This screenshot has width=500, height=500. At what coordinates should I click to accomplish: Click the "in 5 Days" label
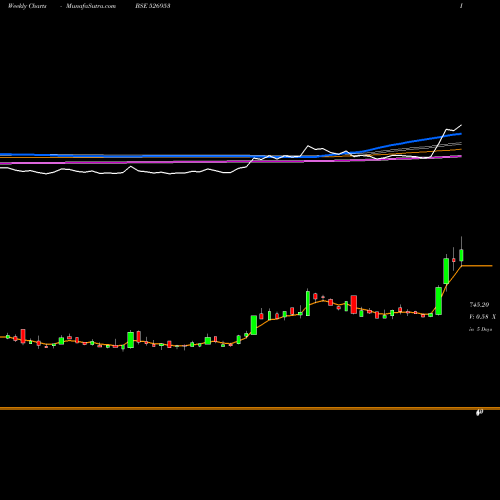481,329
